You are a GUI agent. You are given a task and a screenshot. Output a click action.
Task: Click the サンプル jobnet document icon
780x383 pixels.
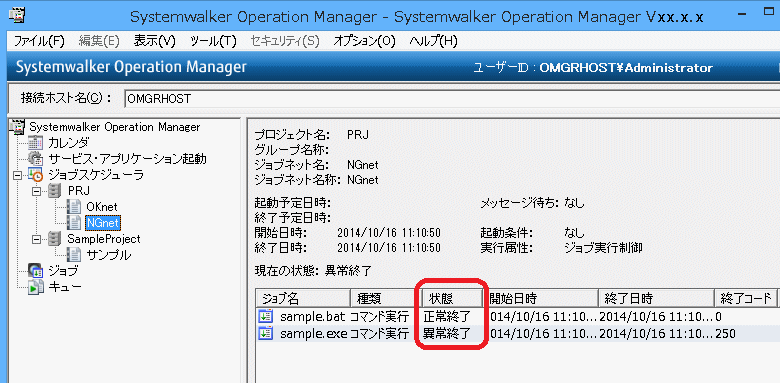click(74, 255)
